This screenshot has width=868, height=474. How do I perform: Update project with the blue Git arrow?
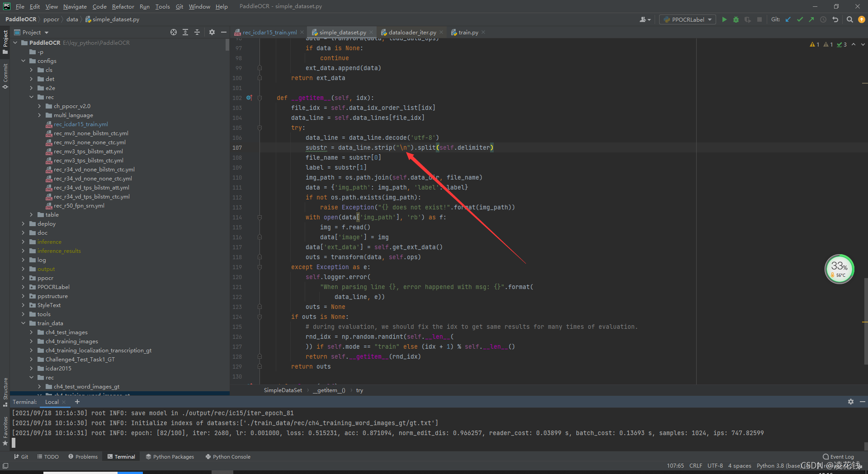[788, 19]
